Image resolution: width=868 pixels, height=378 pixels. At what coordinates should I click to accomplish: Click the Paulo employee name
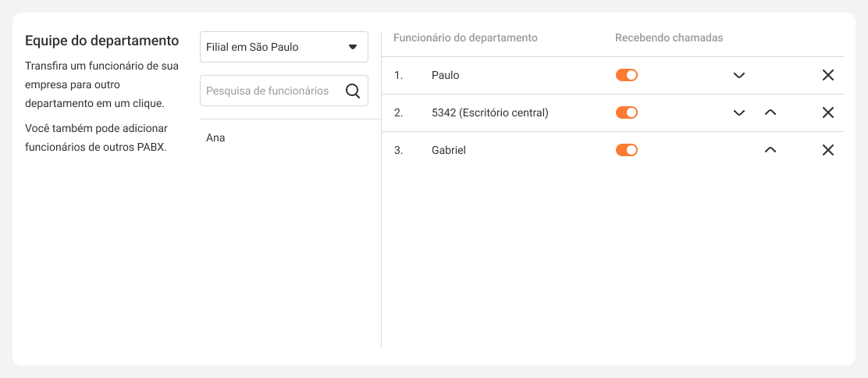pyautogui.click(x=445, y=76)
